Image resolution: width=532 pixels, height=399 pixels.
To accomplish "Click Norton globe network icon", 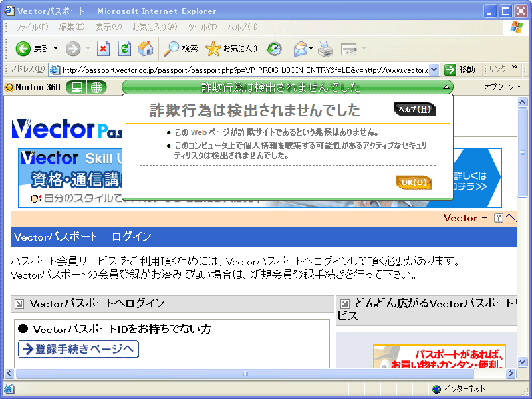I will pyautogui.click(x=96, y=88).
